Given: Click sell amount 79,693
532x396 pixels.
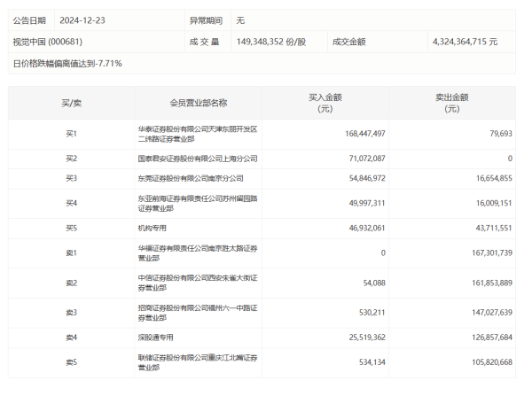Looking at the screenshot, I should [x=501, y=134].
